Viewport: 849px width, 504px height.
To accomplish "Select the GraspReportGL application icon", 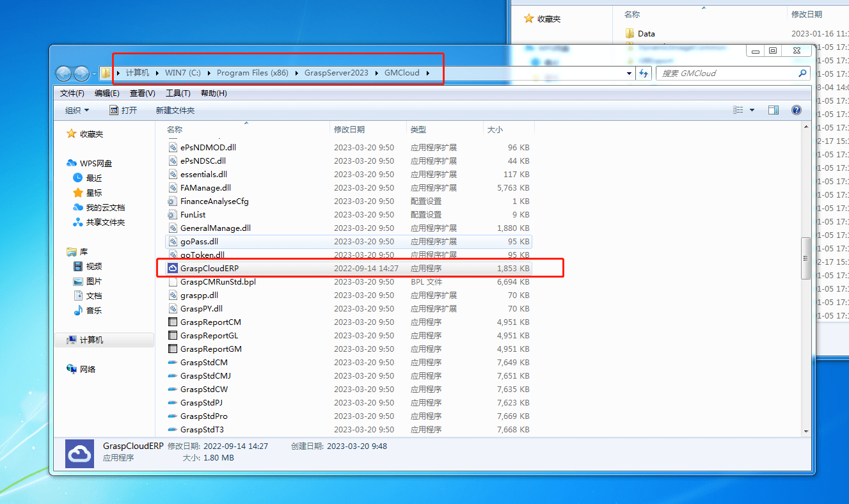I will 173,335.
